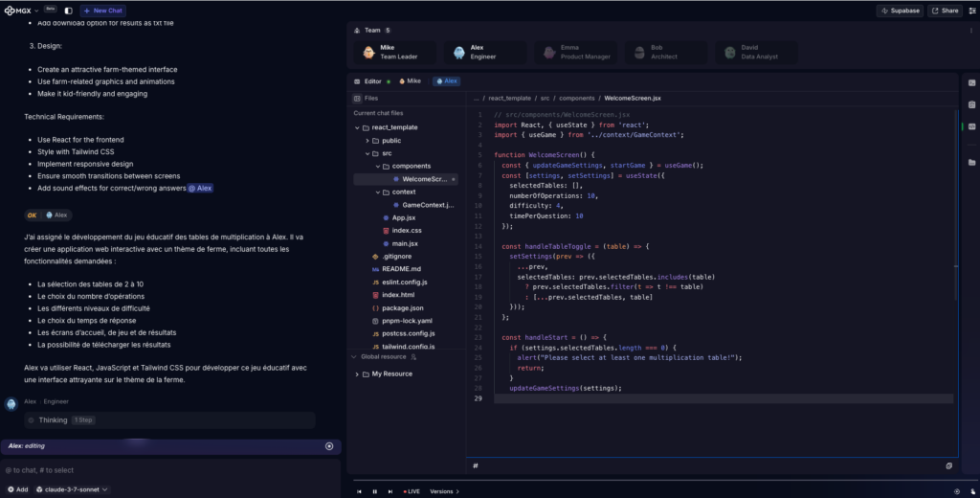Click the copy icon below code editor

[948, 465]
